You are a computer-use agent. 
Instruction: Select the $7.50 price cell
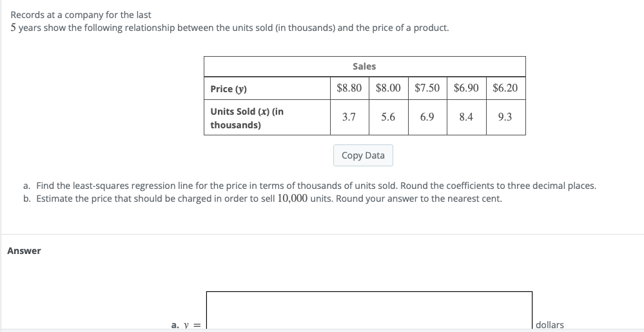(x=427, y=88)
